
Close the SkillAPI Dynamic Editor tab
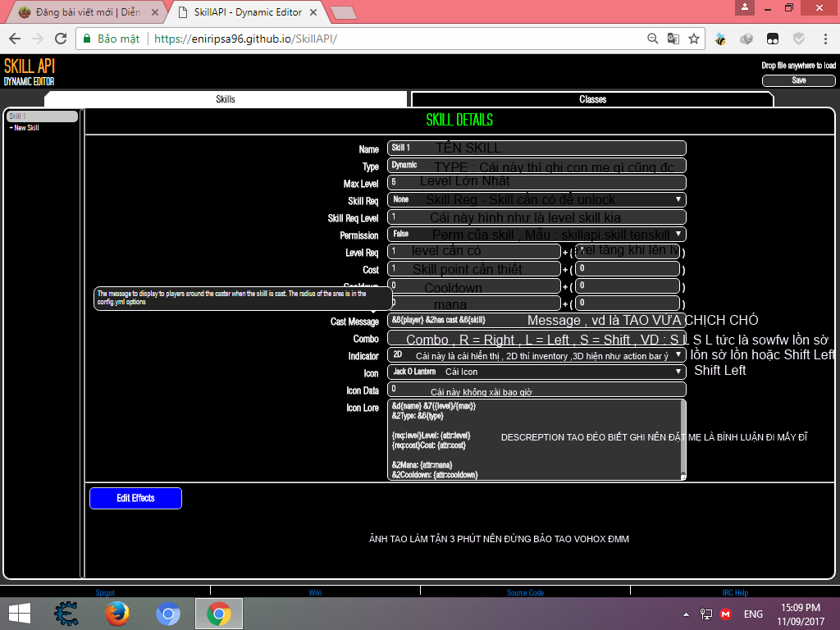pyautogui.click(x=313, y=11)
